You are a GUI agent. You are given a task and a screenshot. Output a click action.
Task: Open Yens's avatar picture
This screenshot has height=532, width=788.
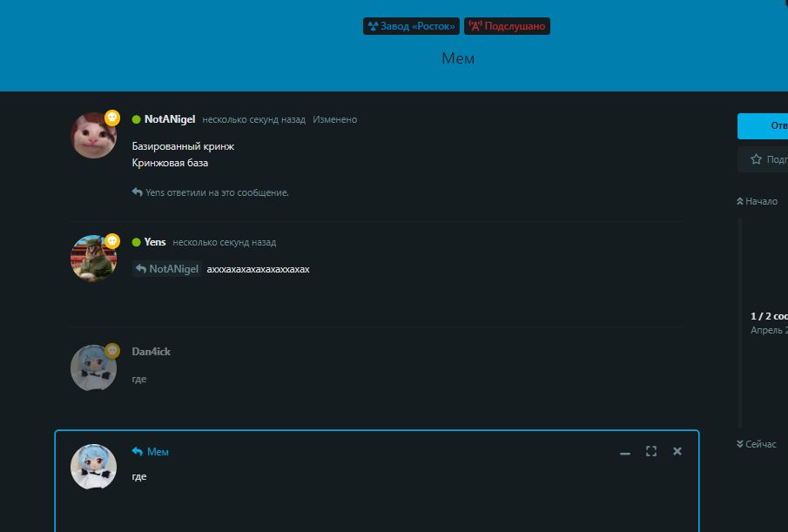(x=93, y=259)
